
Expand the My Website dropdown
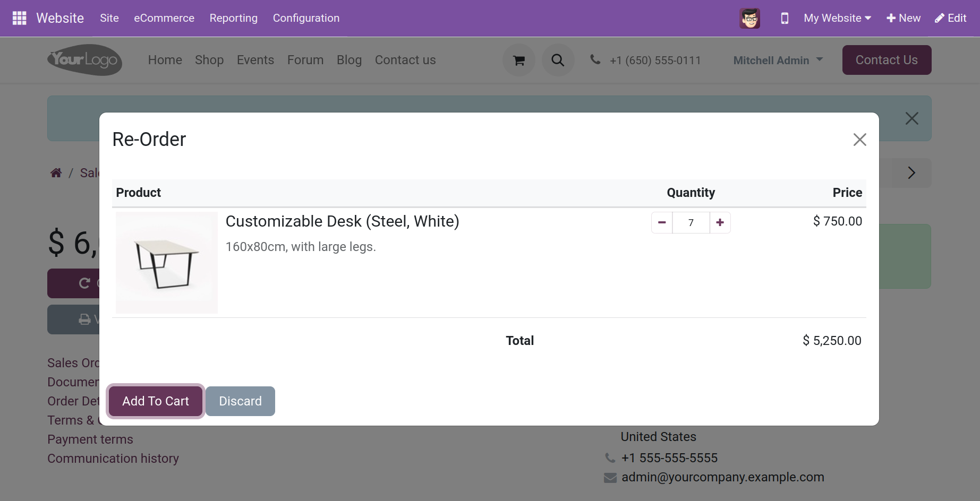point(837,18)
